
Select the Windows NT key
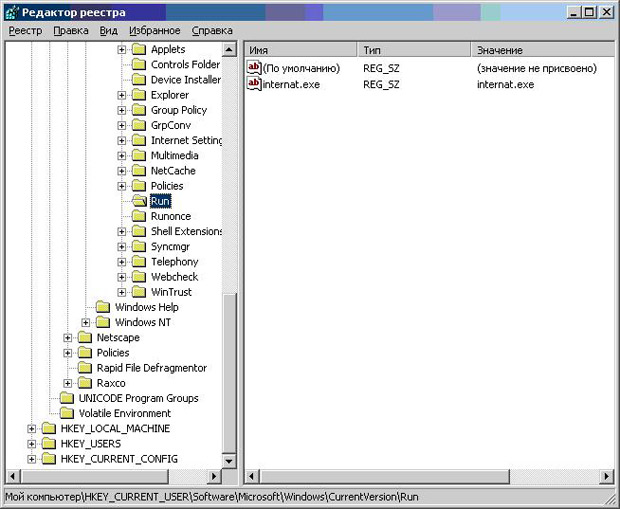pyautogui.click(x=143, y=322)
